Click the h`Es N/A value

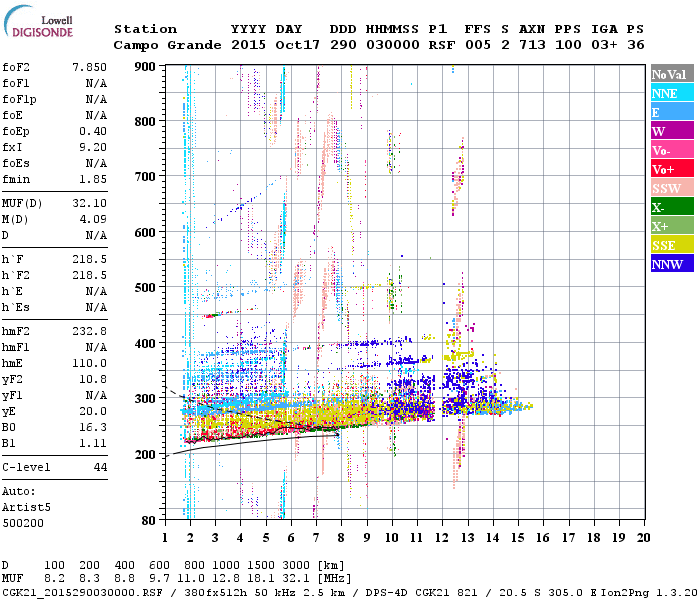(x=96, y=308)
